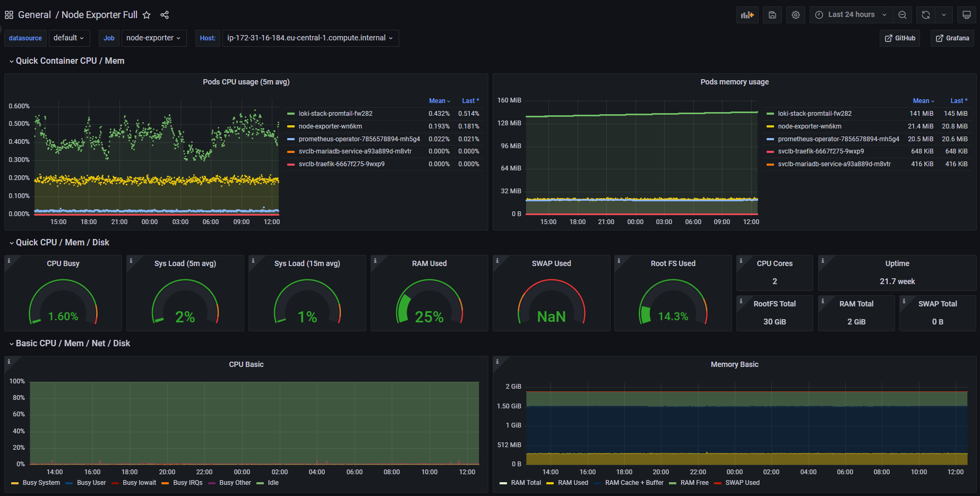Open dashboard search via grid icon
This screenshot has width=980, height=496.
(x=9, y=15)
